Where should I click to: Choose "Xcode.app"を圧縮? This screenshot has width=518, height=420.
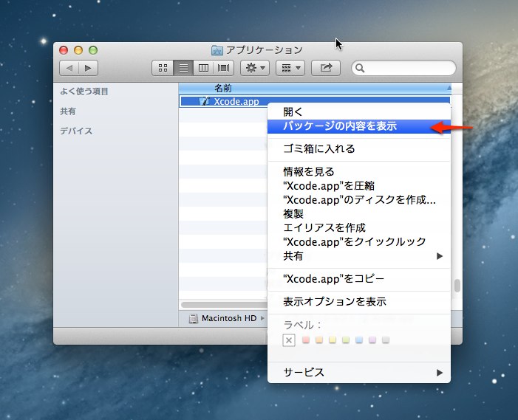[359, 186]
